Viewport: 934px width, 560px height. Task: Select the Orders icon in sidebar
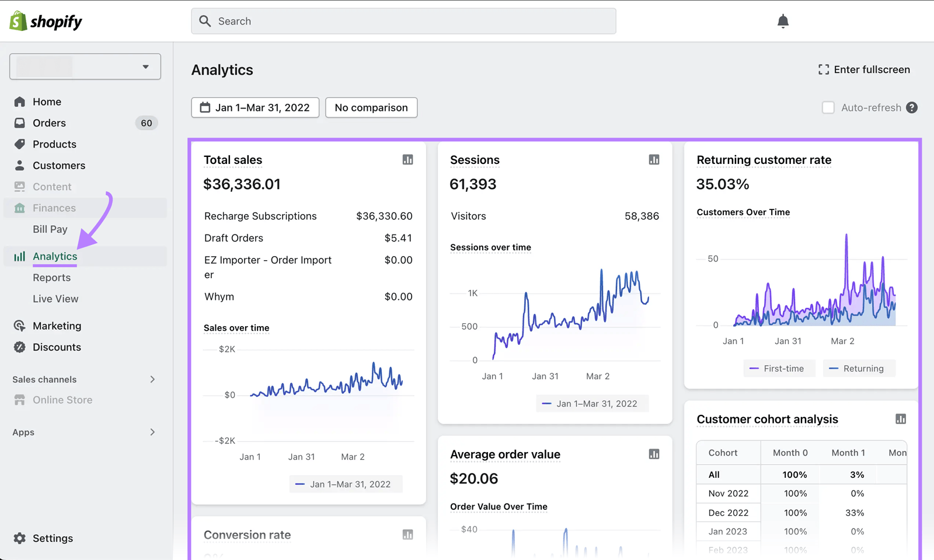(x=19, y=123)
